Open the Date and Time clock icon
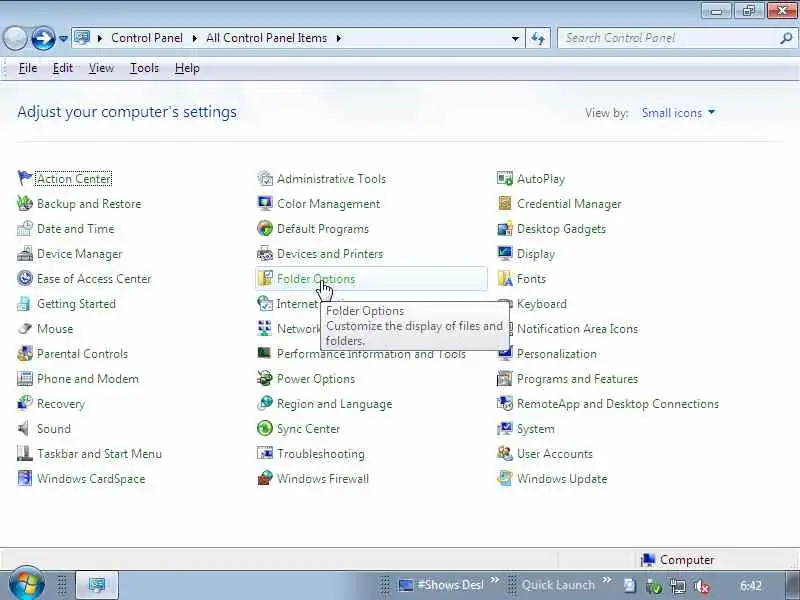This screenshot has width=800, height=600. click(24, 228)
